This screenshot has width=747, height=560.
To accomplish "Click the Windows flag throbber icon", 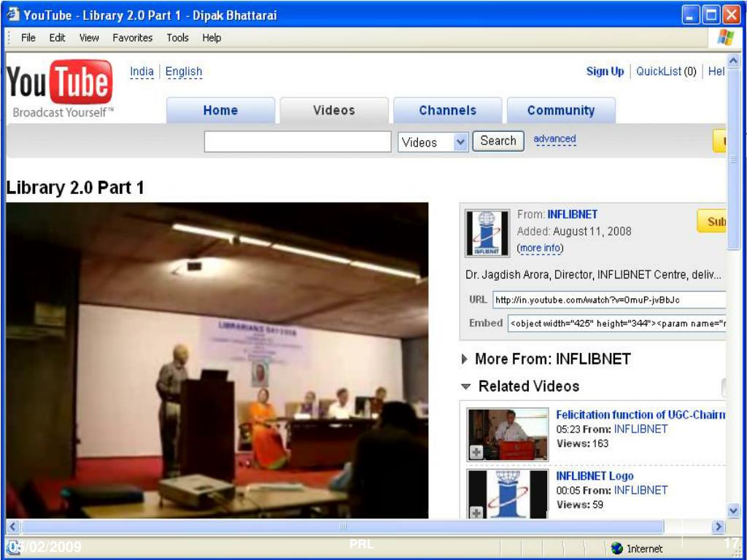I will tap(725, 38).
